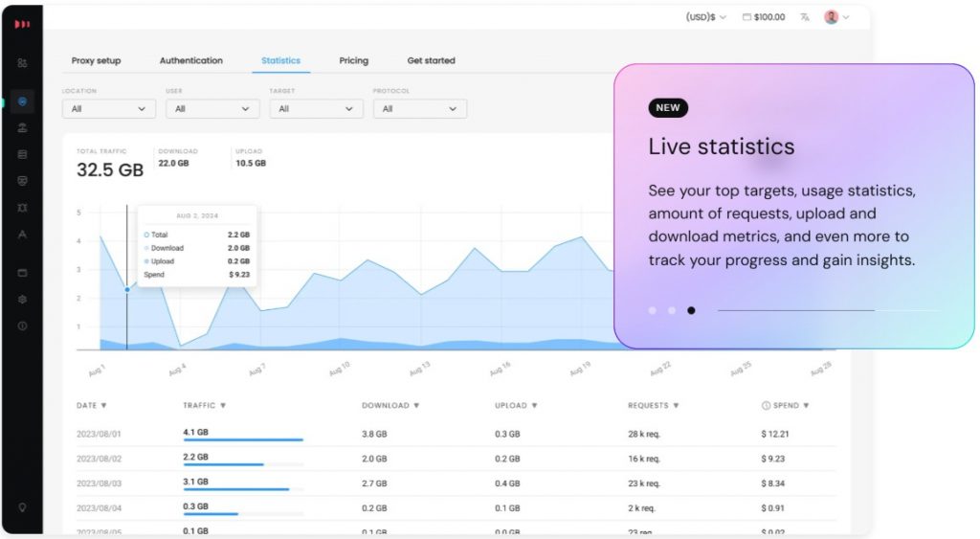Click the lightbulb icon at the bottom of the sidebar
The width and height of the screenshot is (980, 539).
coord(23,507)
